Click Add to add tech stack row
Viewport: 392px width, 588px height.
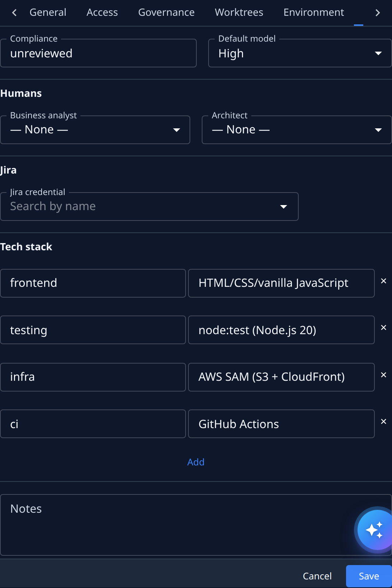[196, 462]
